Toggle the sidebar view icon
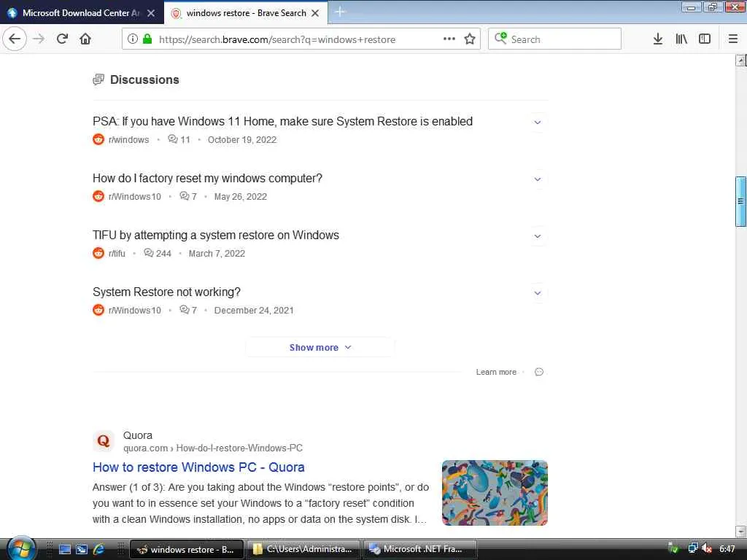Screen dimensions: 747x560 point(705,39)
